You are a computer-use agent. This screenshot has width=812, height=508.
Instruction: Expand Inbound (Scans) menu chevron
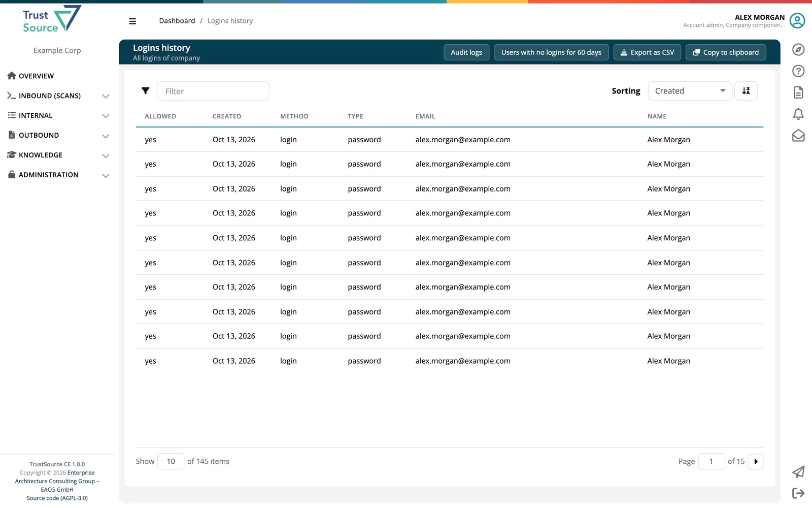106,96
